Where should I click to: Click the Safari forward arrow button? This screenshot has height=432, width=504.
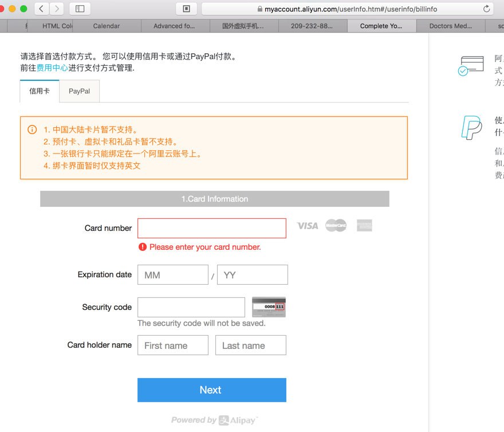click(x=57, y=9)
